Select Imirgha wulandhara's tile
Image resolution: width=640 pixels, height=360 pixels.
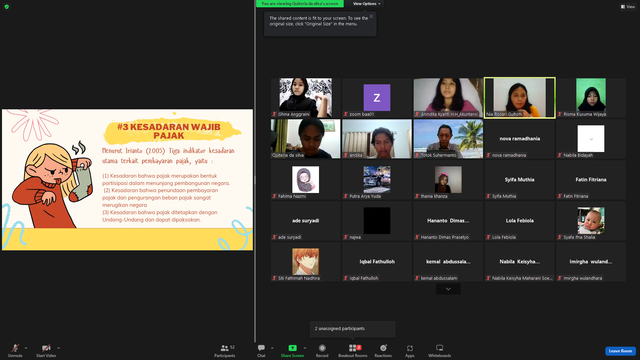[591, 262]
